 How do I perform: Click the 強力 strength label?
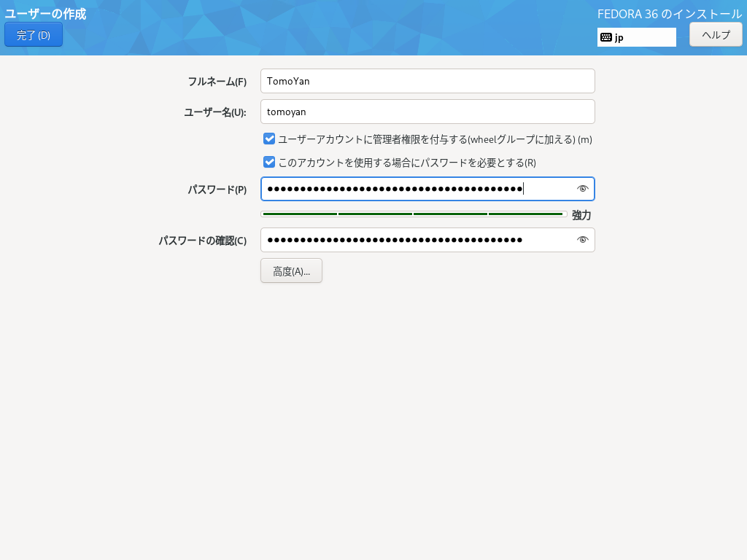point(581,215)
